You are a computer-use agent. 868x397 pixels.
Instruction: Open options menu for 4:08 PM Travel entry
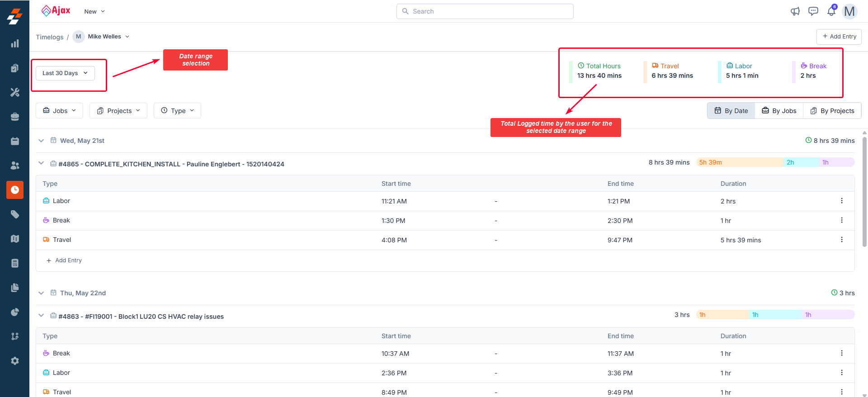[x=842, y=240]
